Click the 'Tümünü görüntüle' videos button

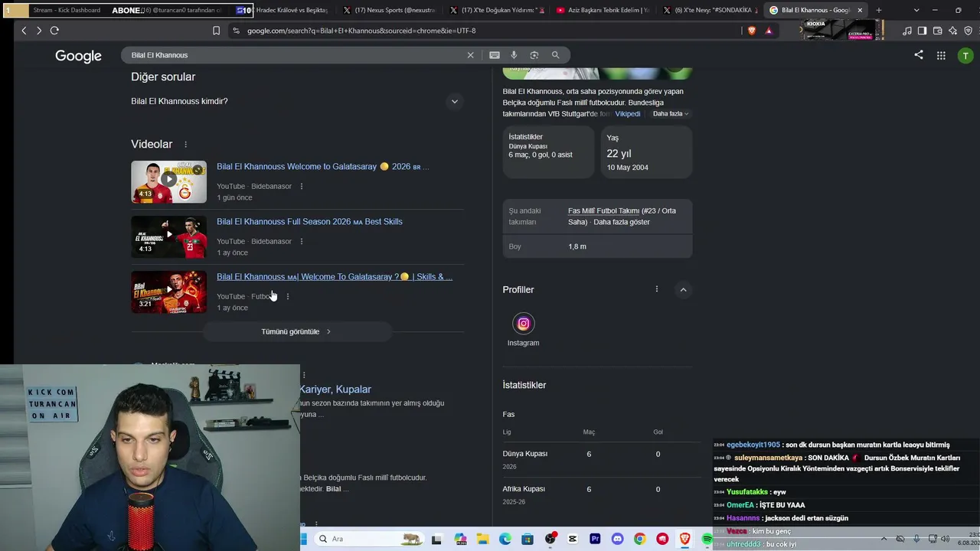[x=297, y=331]
